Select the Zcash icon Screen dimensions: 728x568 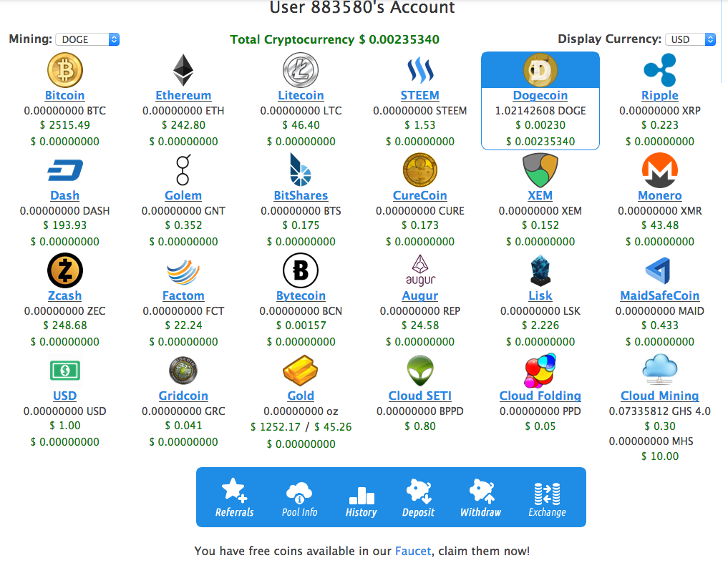[x=64, y=270]
